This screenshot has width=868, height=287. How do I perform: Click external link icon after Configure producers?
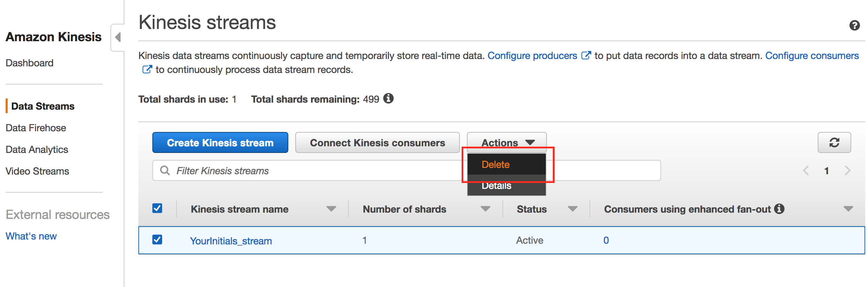pyautogui.click(x=586, y=56)
